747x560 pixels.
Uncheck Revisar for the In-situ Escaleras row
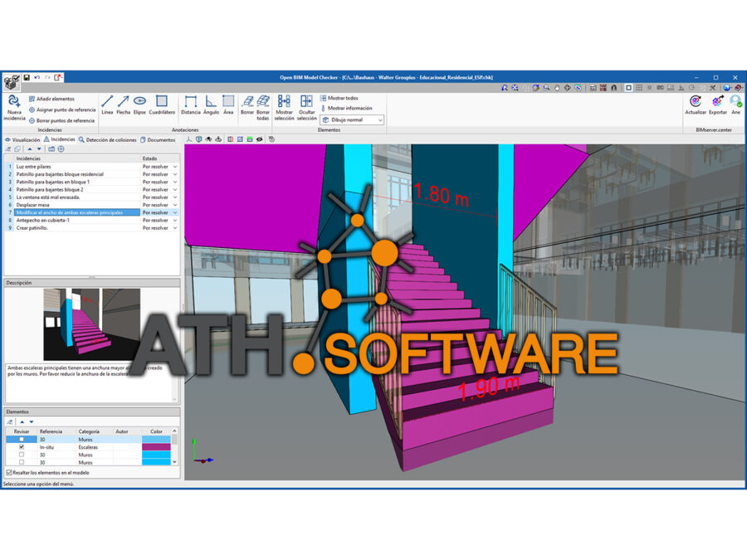click(x=22, y=447)
